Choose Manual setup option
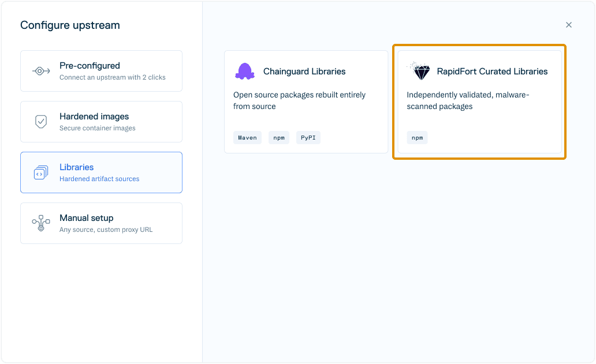596x364 pixels. tap(101, 223)
